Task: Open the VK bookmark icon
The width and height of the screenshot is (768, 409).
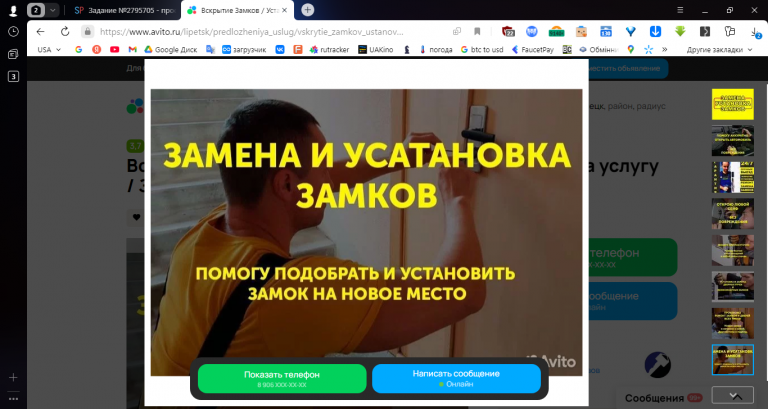Action: coord(280,49)
